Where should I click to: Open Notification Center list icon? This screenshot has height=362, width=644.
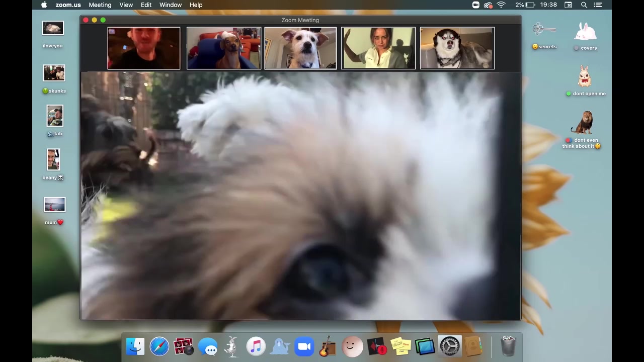pos(598,5)
